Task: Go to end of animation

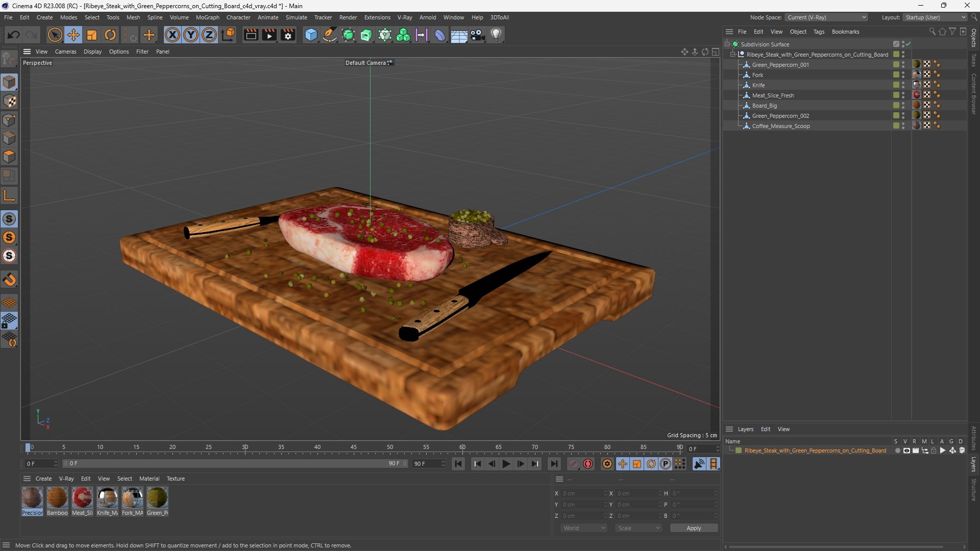Action: [x=554, y=464]
